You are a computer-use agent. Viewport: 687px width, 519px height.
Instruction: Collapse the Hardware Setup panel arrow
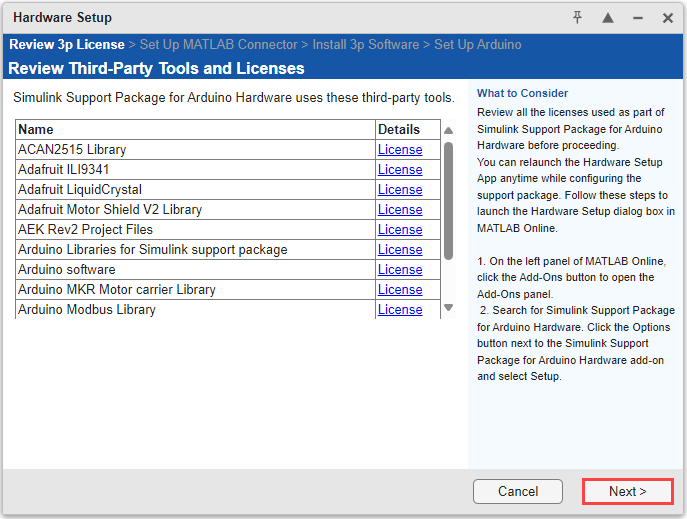608,18
